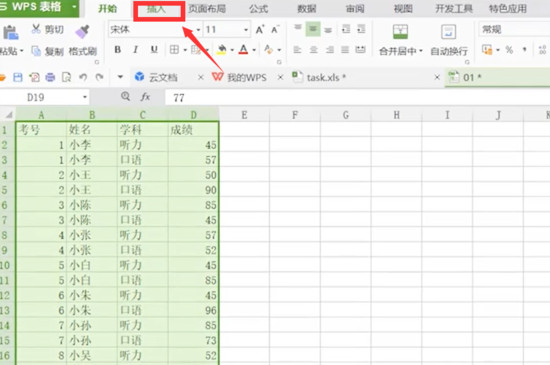Screen dimensions: 550x365
Task: Click the increase font size icon
Action: 260,29
